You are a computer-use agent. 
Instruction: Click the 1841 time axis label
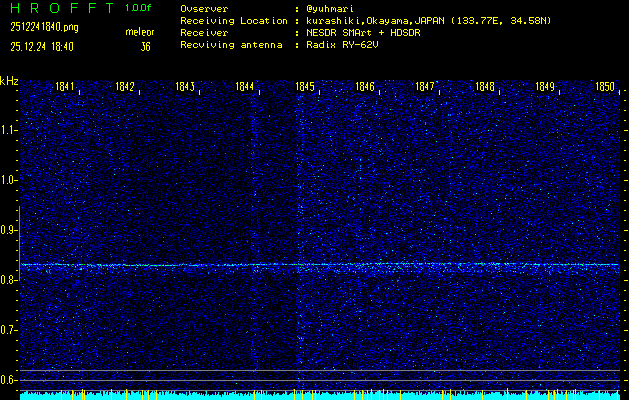pos(65,86)
